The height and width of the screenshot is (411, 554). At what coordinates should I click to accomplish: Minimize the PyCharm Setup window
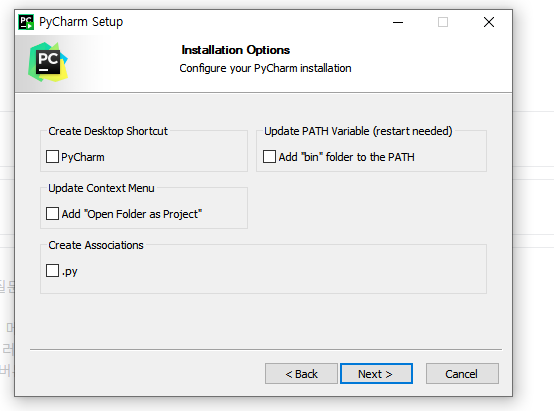[x=398, y=22]
